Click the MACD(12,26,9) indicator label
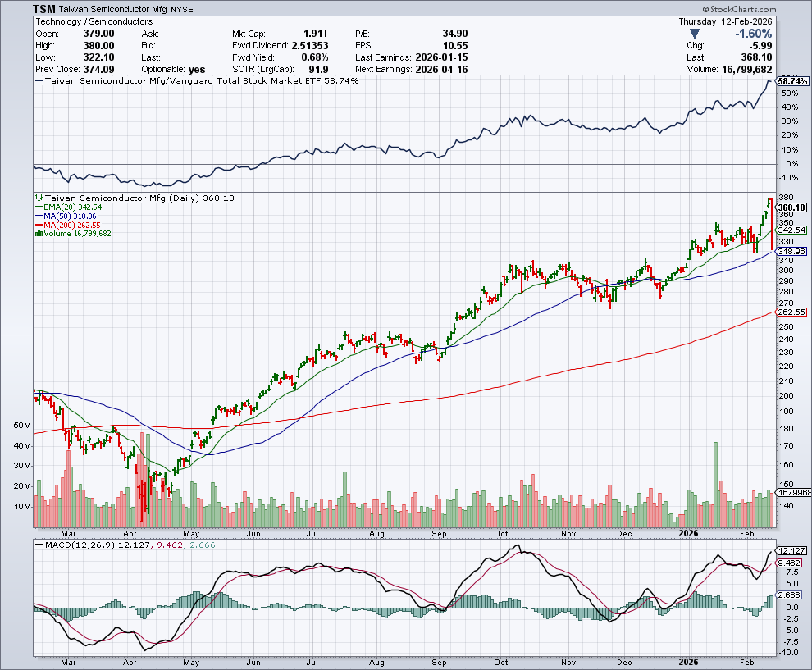The width and height of the screenshot is (812, 670). 80,545
